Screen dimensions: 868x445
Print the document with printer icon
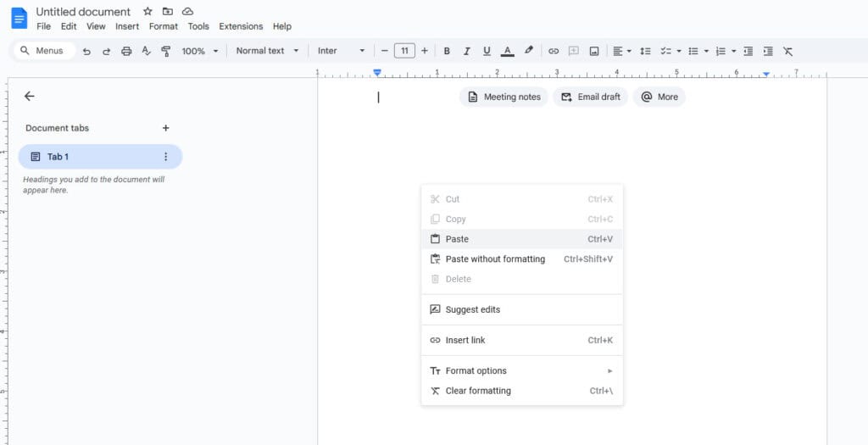click(126, 51)
